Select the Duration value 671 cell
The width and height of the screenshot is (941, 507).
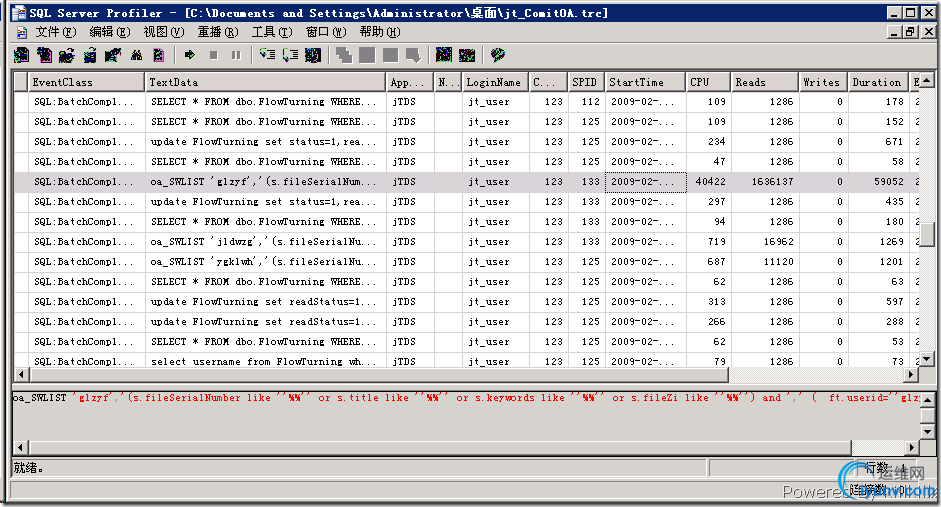tap(878, 142)
